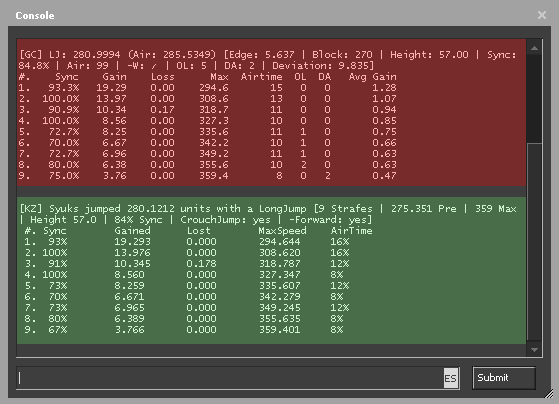This screenshot has height=404, width=559.
Task: Click avg gain '0.47' in red row 9
Action: pos(384,176)
